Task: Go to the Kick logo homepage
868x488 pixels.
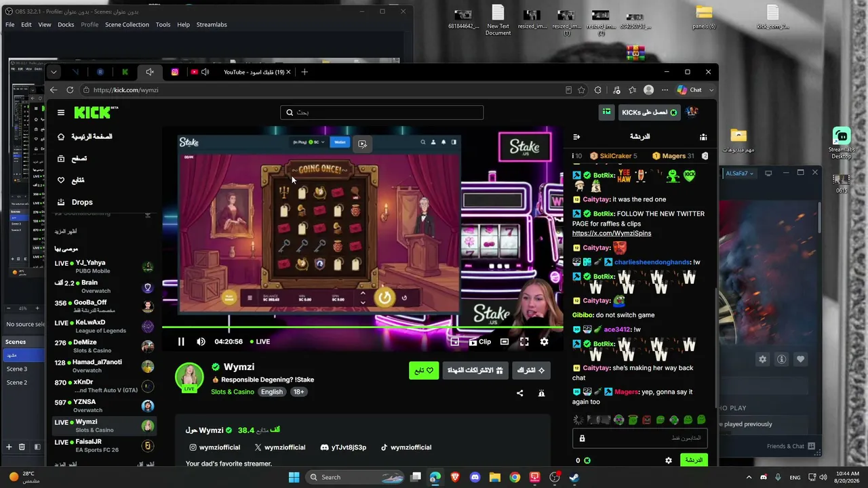Action: coord(96,113)
